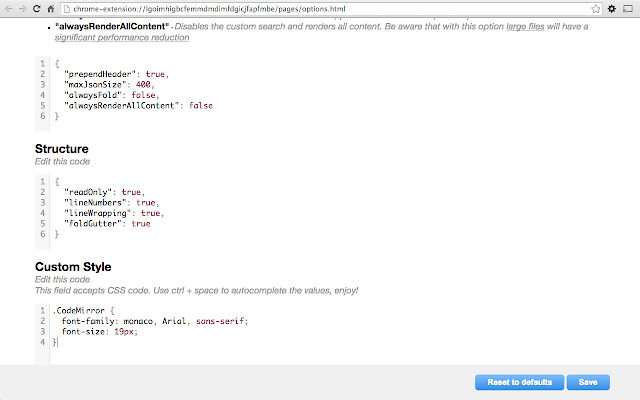Click "significant performance reduction" underlined text
The image size is (640, 400).
tap(122, 38)
